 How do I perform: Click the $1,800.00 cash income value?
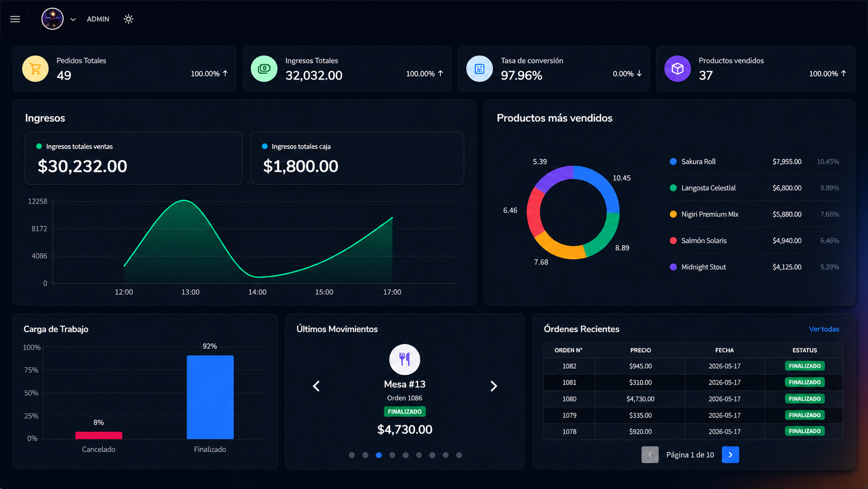[x=301, y=166]
